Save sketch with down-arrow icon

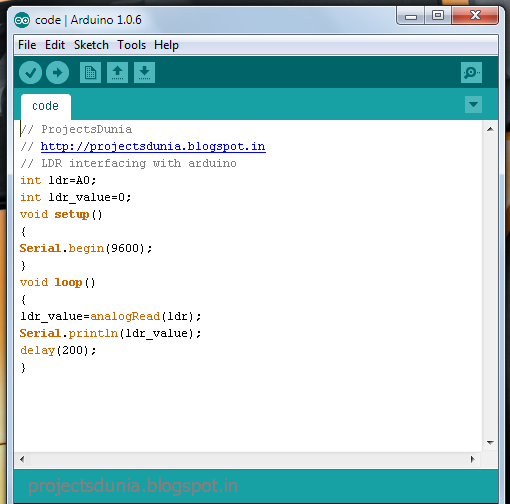[x=144, y=72]
